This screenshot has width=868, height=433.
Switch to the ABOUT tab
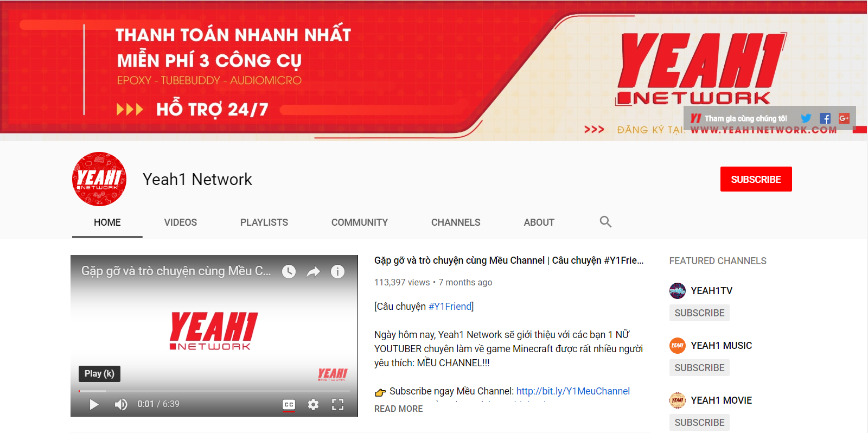[x=539, y=222]
